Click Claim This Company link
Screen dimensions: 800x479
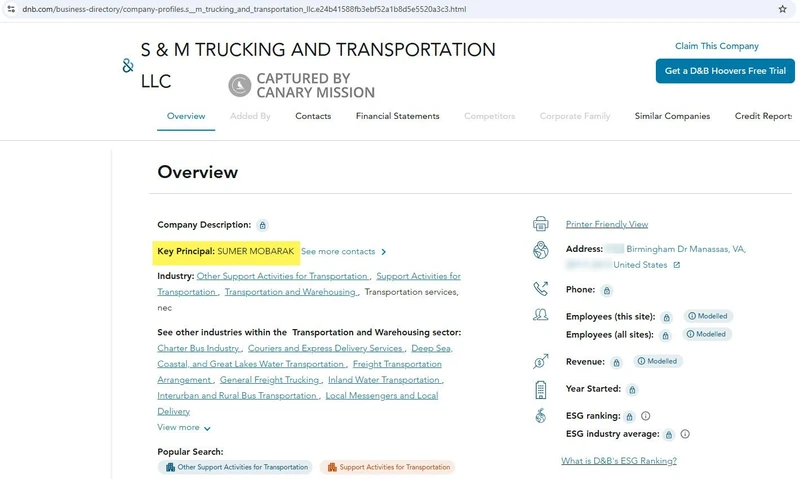(x=717, y=46)
